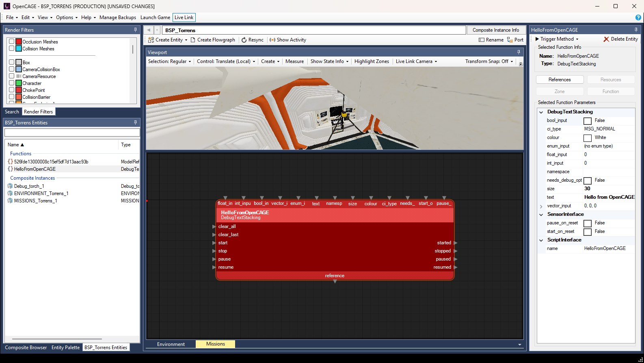Click Show Activity broadcast icon
Image resolution: width=644 pixels, height=363 pixels.
click(272, 40)
